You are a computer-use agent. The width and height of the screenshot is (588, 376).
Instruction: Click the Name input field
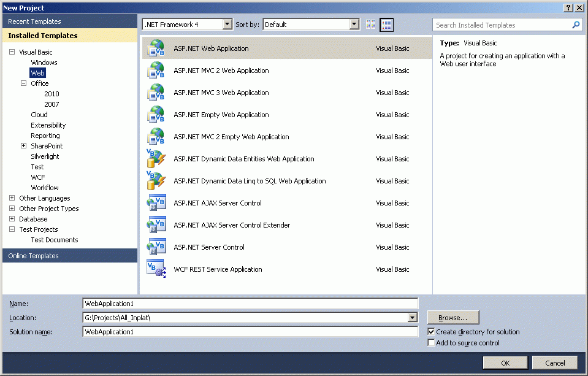[x=250, y=304]
